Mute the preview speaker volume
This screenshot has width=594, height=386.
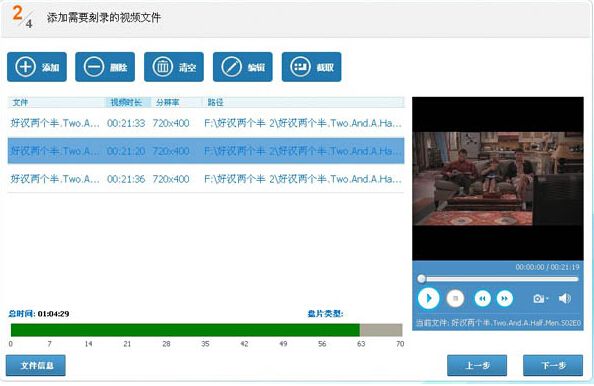565,298
